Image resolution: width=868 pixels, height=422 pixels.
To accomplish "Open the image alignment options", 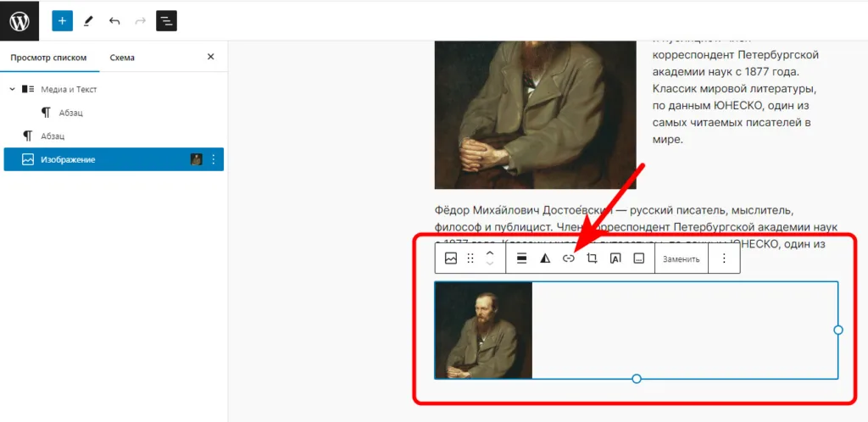I will [x=522, y=258].
